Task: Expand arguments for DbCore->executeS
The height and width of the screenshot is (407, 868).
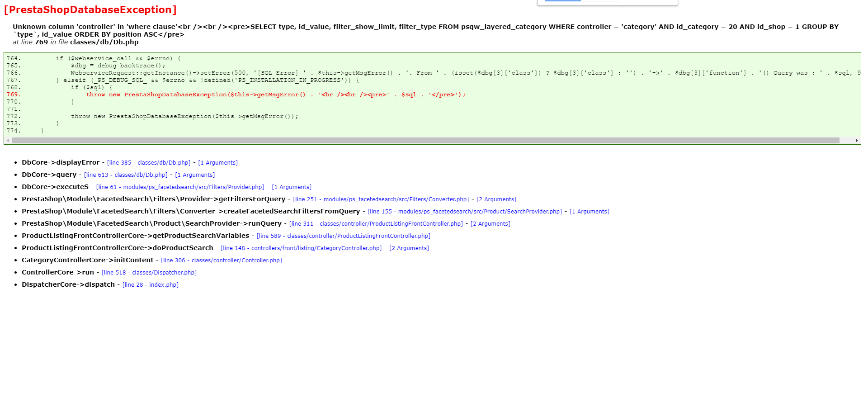Action: pyautogui.click(x=292, y=187)
